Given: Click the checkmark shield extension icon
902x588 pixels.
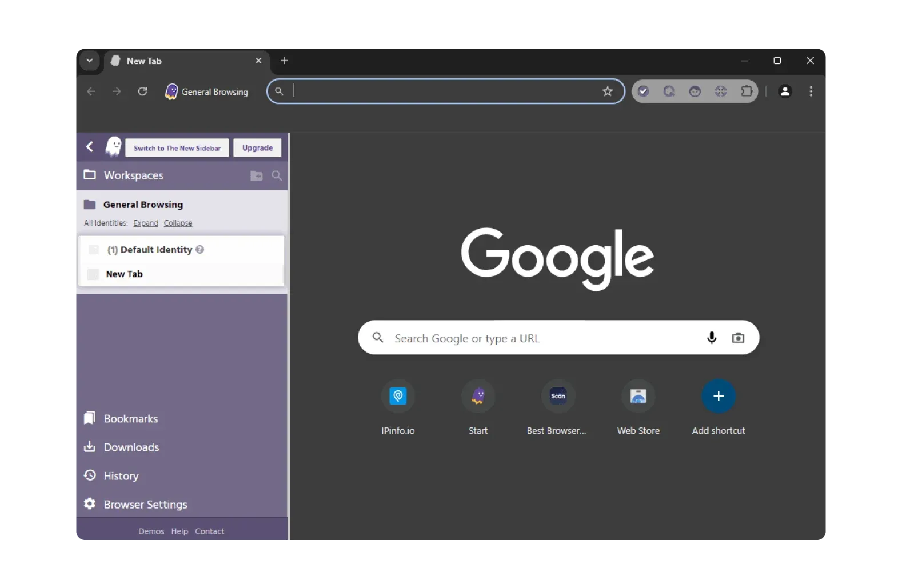Looking at the screenshot, I should 644,91.
